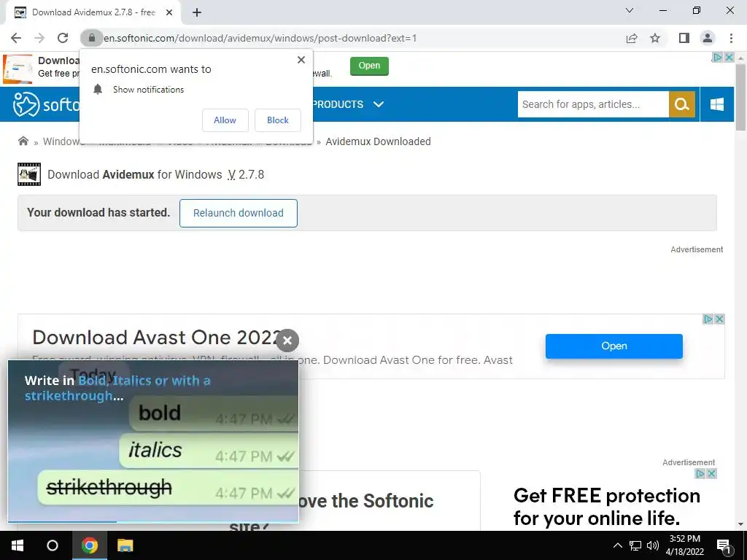
Task: Click the green Open ad button
Action: tap(369, 66)
